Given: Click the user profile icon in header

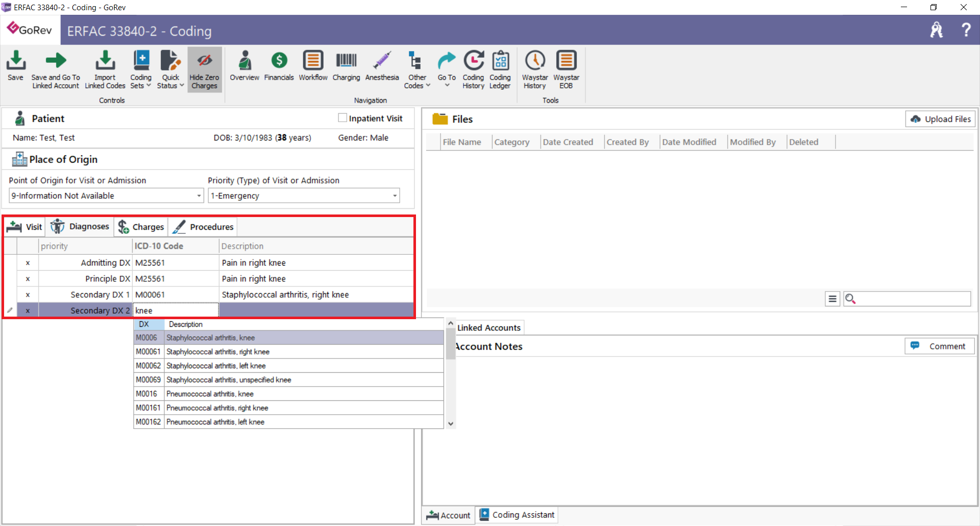Looking at the screenshot, I should (937, 30).
